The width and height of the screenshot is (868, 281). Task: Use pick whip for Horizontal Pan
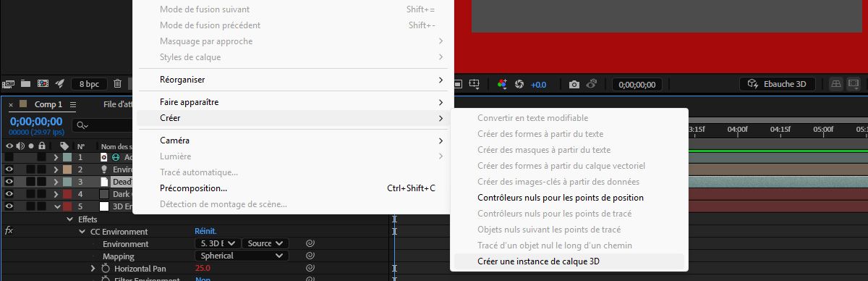(310, 268)
